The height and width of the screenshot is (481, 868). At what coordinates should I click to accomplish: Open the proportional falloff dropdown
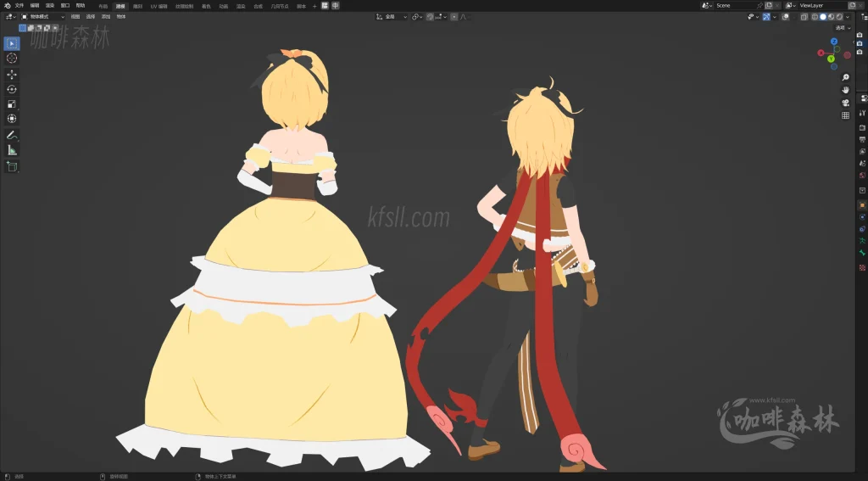pyautogui.click(x=464, y=17)
